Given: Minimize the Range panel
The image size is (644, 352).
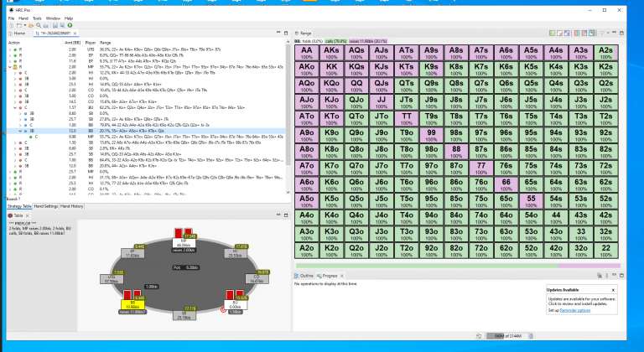Looking at the screenshot, I should point(615,33).
